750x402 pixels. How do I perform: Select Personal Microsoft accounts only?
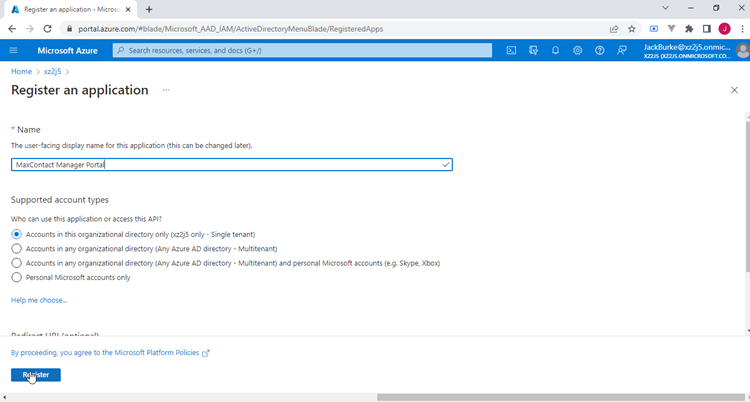tap(16, 277)
